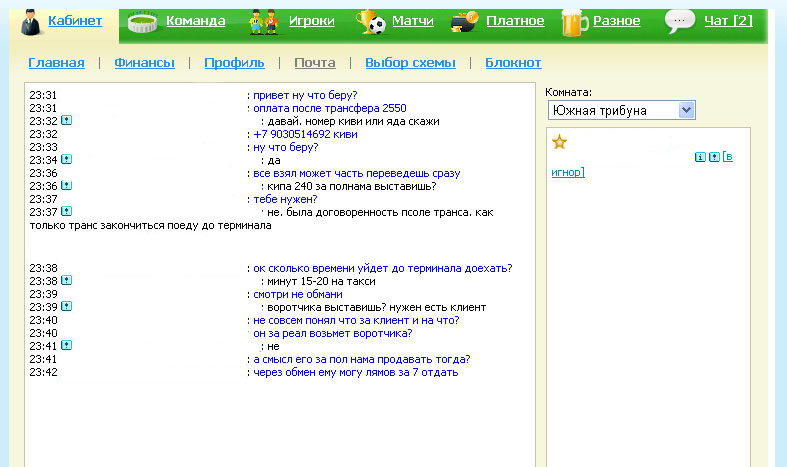Click the private message icon next to 23:41

click(x=66, y=346)
